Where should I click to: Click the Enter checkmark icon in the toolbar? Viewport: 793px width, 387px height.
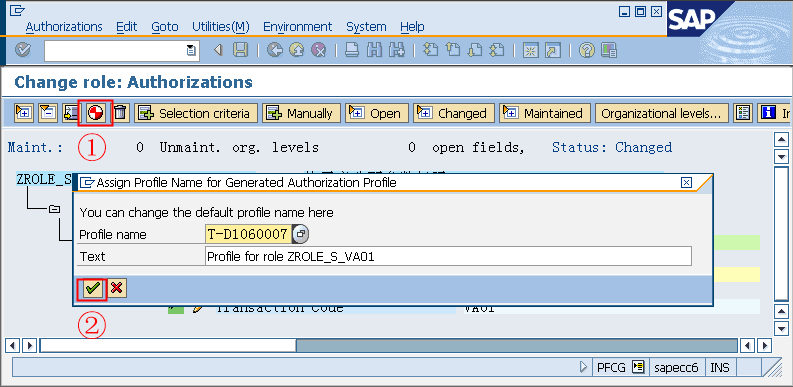pyautogui.click(x=23, y=50)
